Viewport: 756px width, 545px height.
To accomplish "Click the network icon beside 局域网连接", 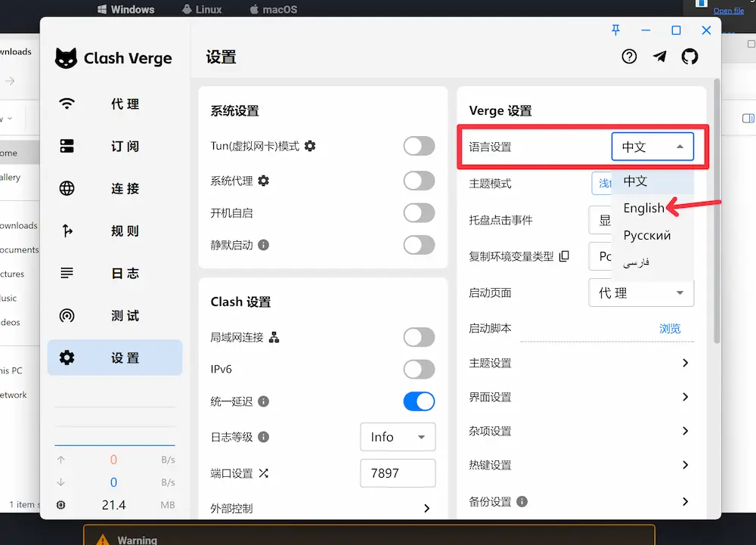I will pos(274,337).
